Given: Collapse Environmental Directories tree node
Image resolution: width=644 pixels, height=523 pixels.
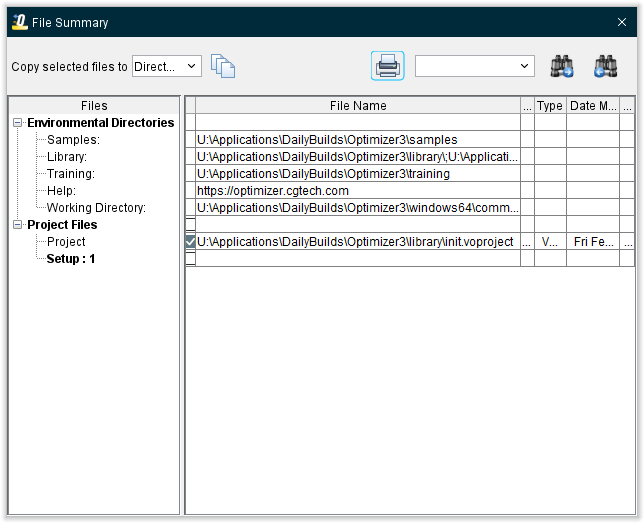Looking at the screenshot, I should (x=17, y=122).
